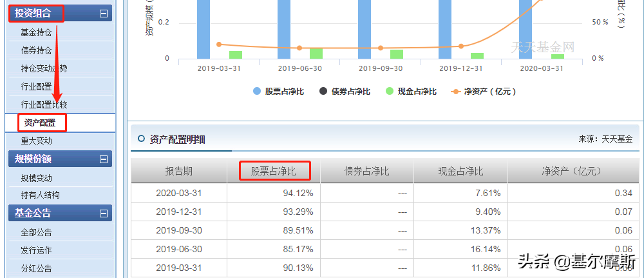The height and width of the screenshot is (278, 644).
Task: Toggle 股票占净比 legend series
Action: tap(279, 92)
